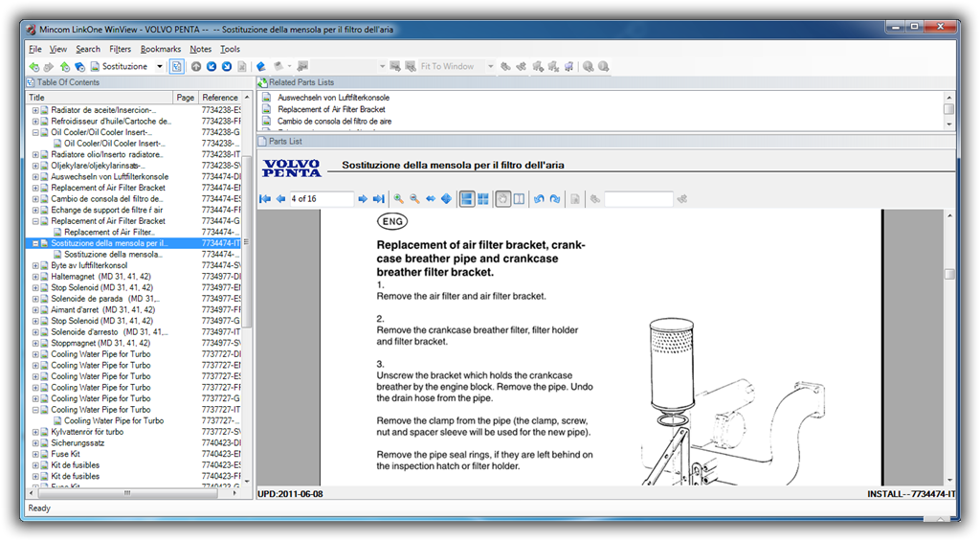Image resolution: width=980 pixels, height=541 pixels.
Task: Toggle continuous page layout view
Action: click(x=467, y=199)
